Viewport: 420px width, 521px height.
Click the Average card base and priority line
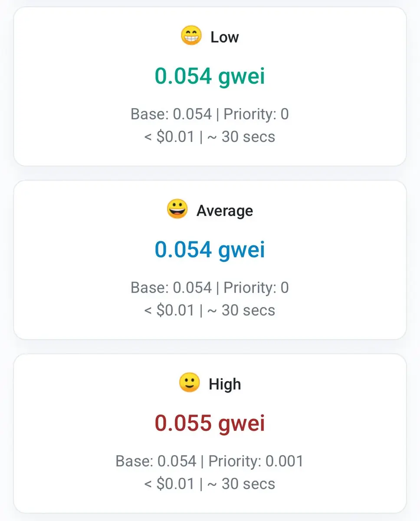(x=210, y=288)
